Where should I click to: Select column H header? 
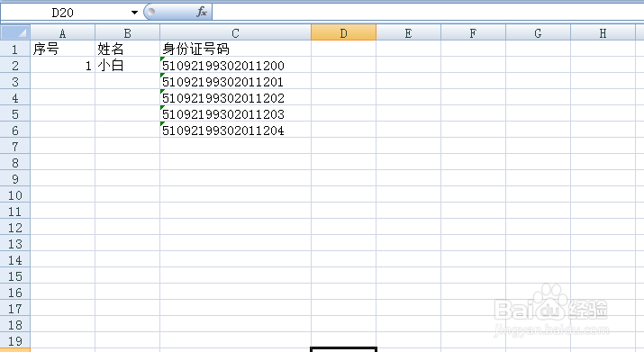coord(603,32)
